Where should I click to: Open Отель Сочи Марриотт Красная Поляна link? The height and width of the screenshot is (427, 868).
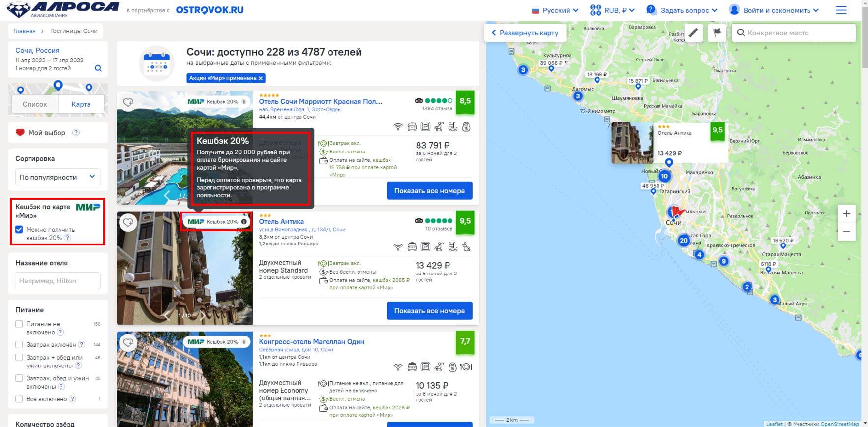point(320,102)
